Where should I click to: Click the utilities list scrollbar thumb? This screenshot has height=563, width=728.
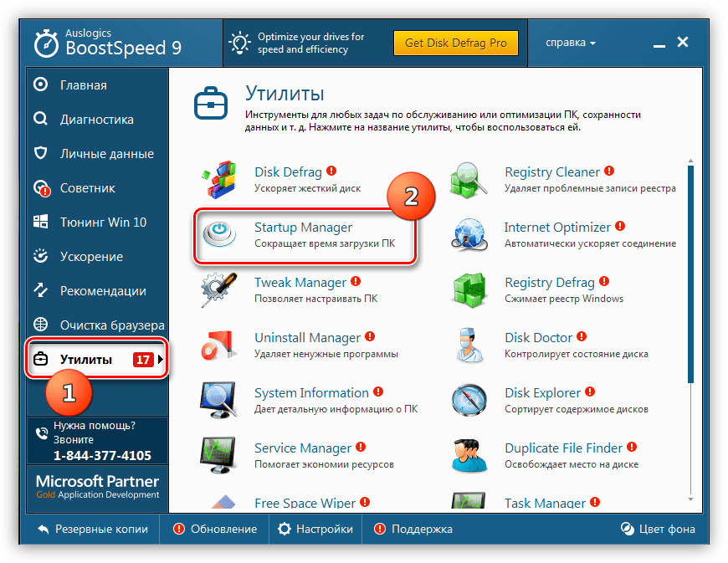(690, 274)
